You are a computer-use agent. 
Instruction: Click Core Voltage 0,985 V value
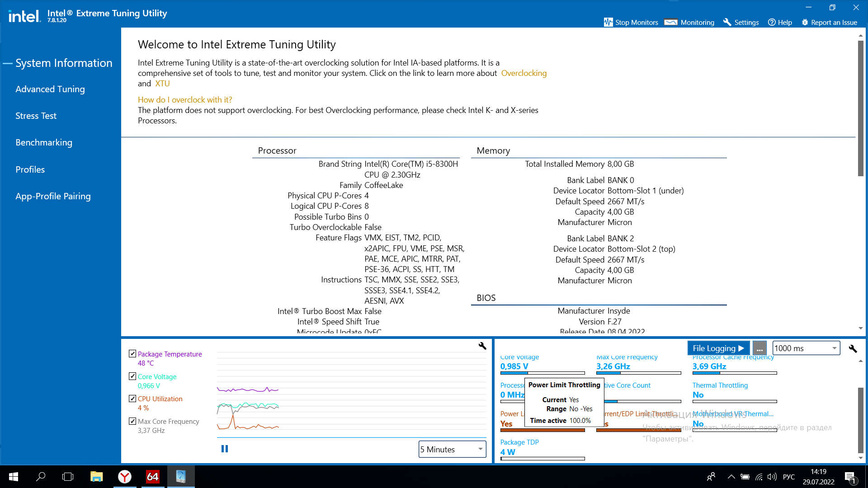[x=514, y=366]
